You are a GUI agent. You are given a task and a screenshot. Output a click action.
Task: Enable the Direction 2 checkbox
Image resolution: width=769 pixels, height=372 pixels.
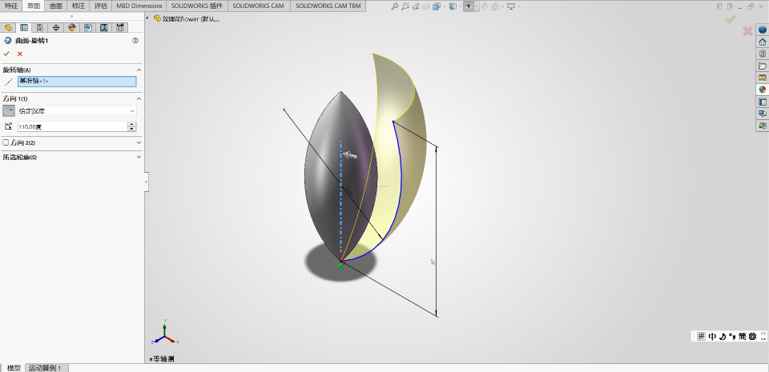[x=5, y=143]
